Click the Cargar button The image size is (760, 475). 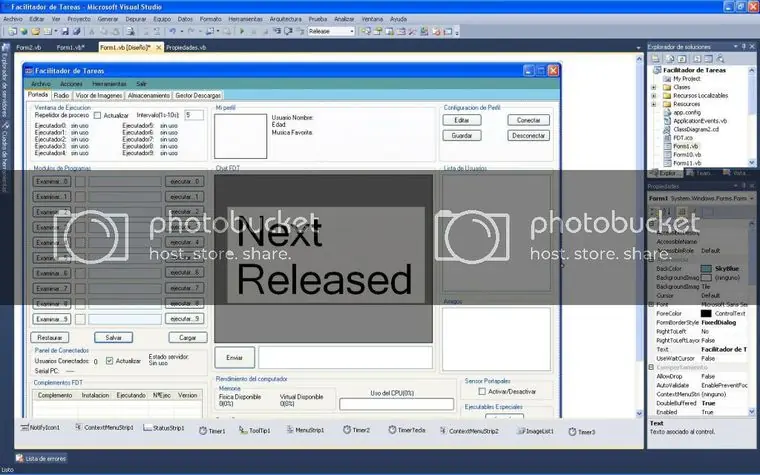click(x=188, y=337)
